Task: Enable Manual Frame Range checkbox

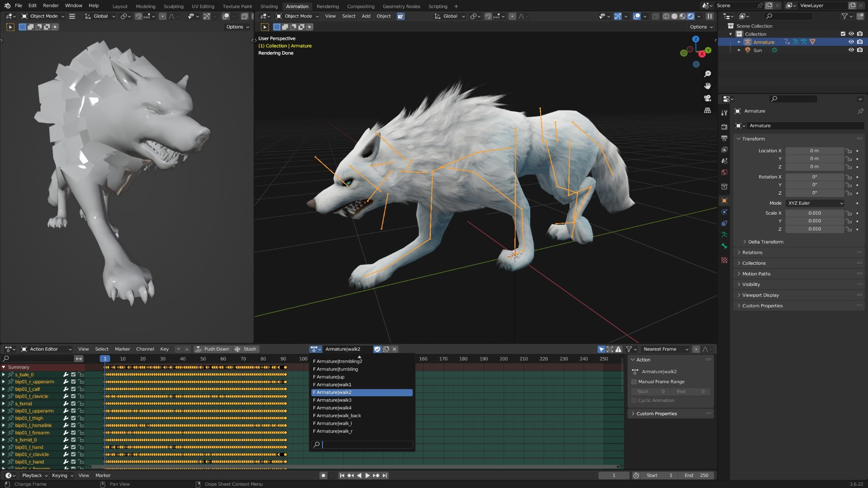Action: click(x=634, y=382)
